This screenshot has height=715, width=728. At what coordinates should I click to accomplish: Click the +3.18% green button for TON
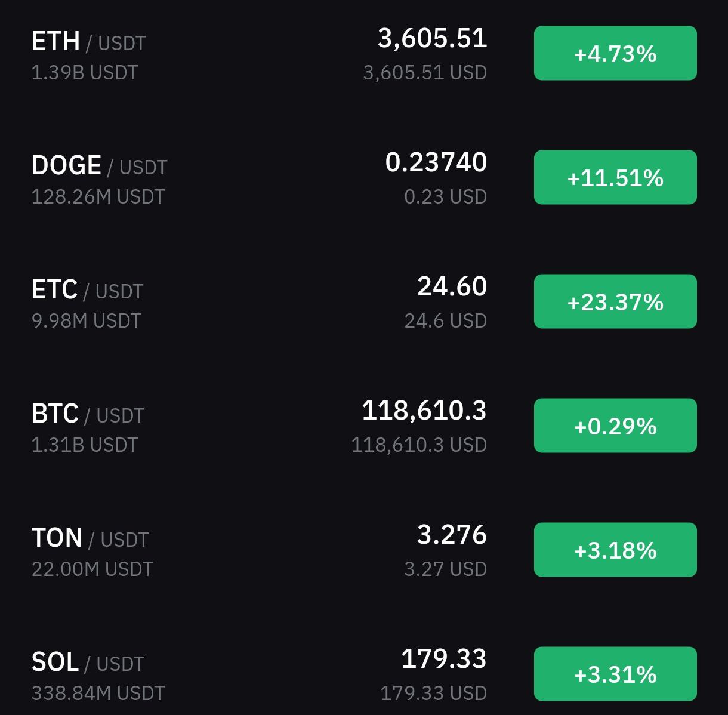pos(615,550)
